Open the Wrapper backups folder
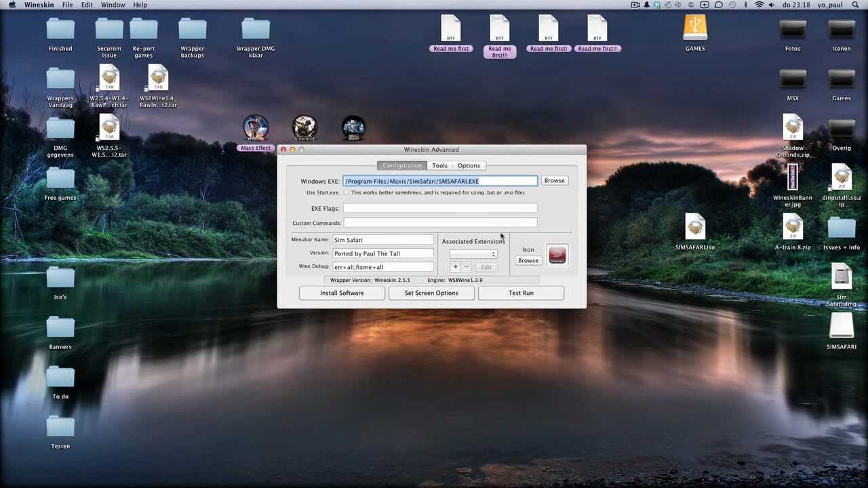The width and height of the screenshot is (868, 488). (193, 29)
